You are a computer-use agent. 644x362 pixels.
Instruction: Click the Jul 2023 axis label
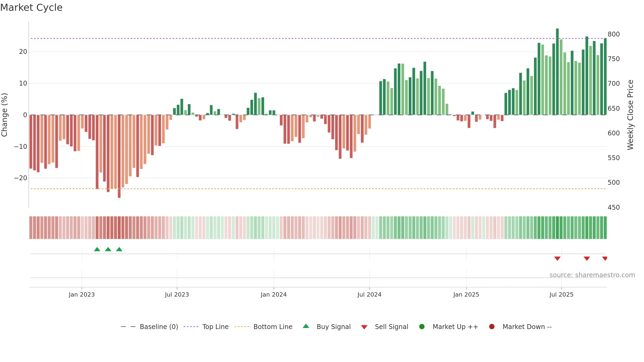177,294
